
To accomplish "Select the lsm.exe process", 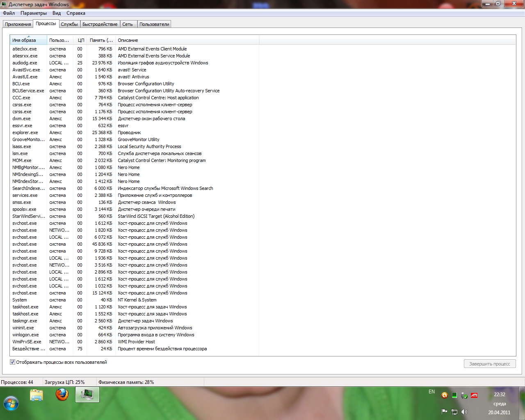I will pyautogui.click(x=135, y=153).
